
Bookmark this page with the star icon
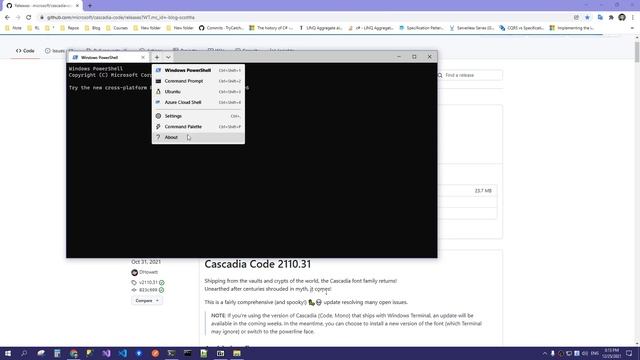(x=587, y=17)
